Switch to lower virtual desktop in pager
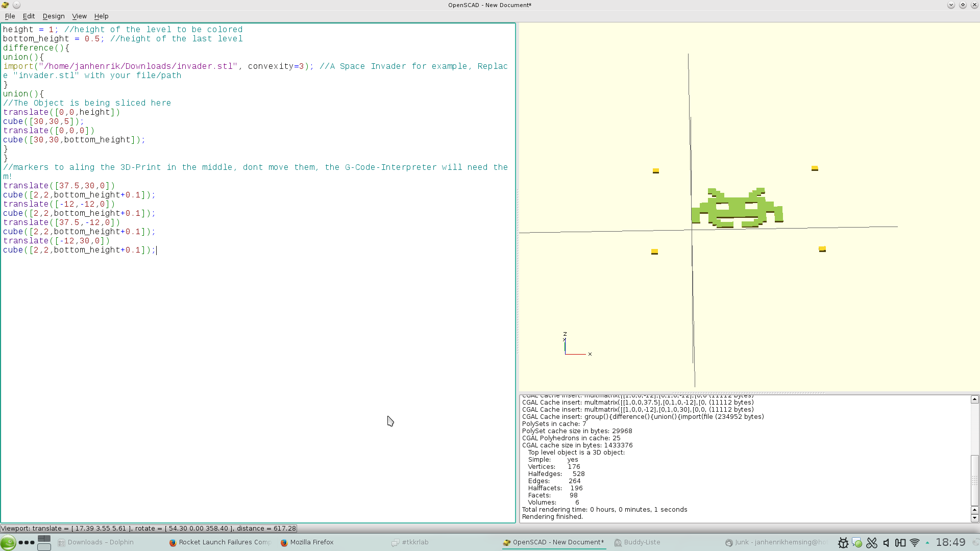Viewport: 980px width, 551px height. point(44,547)
